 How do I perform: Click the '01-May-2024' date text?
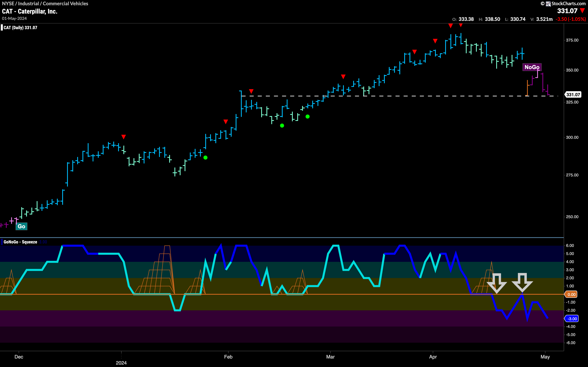click(14, 18)
